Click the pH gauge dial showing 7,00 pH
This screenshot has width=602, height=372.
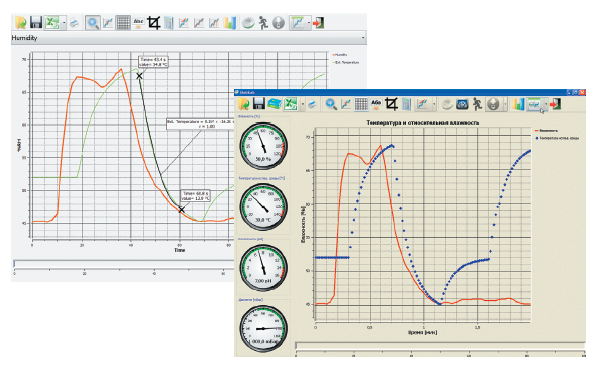[x=263, y=267]
